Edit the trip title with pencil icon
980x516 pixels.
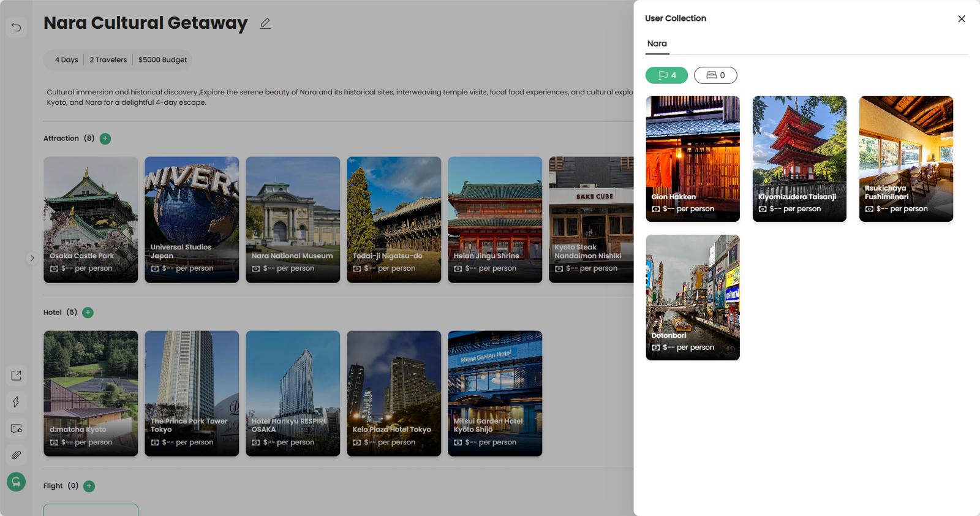tap(265, 24)
